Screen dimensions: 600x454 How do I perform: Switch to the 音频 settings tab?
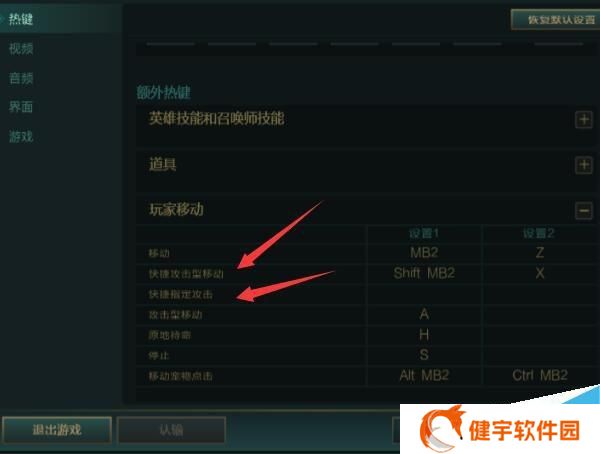[x=21, y=78]
